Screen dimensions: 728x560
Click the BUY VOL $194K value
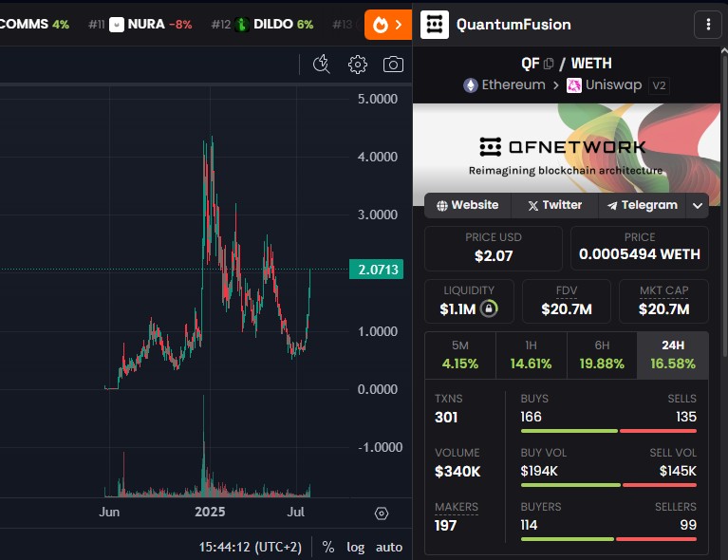[539, 472]
